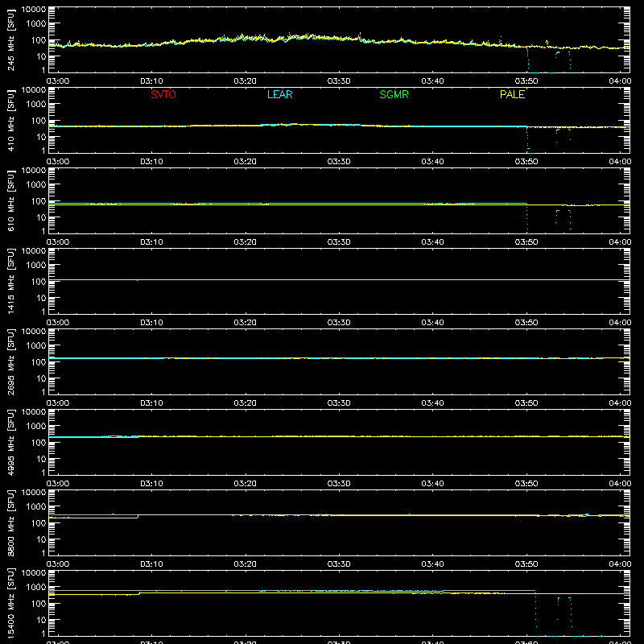The width and height of the screenshot is (644, 644).
Task: Click the 1000 y-axis value of 15400 MHz plot
Action: point(36,588)
